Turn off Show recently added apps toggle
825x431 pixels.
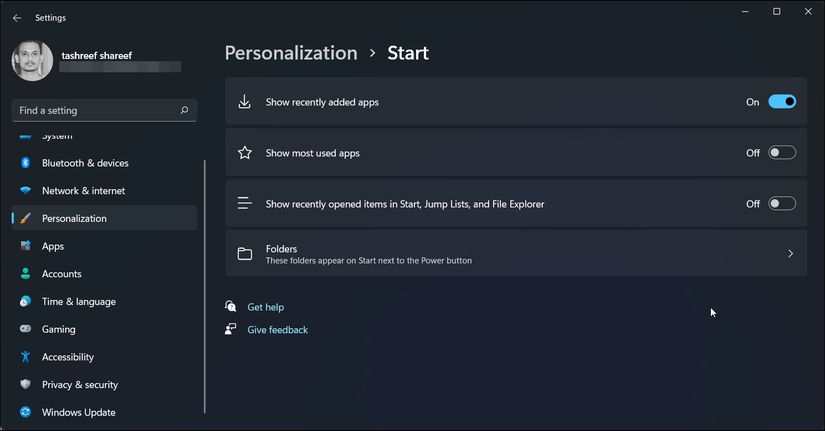tap(782, 102)
